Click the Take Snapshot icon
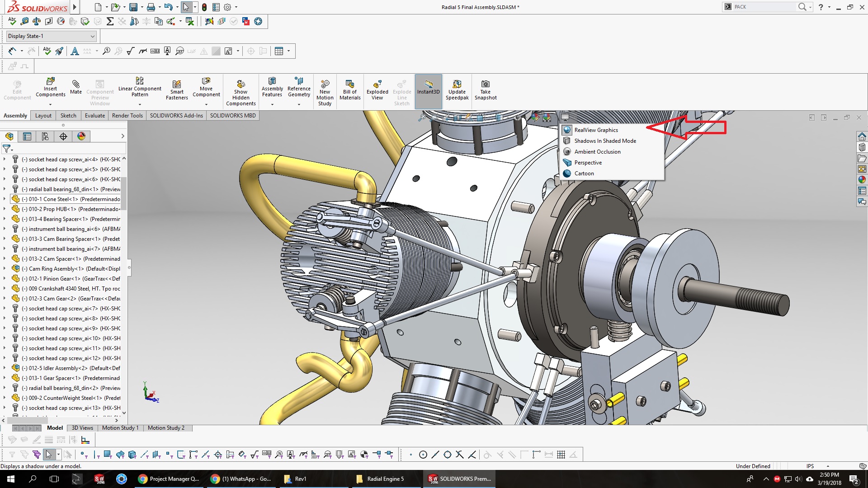Image resolution: width=868 pixels, height=488 pixels. click(x=486, y=84)
